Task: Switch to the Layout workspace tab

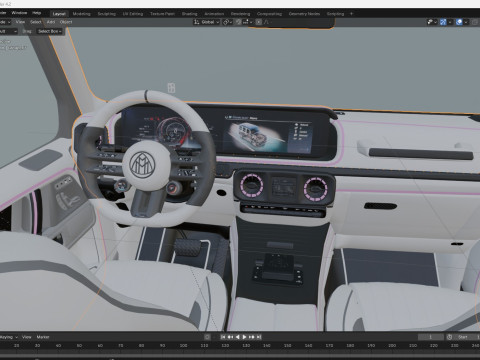Action: [x=59, y=14]
